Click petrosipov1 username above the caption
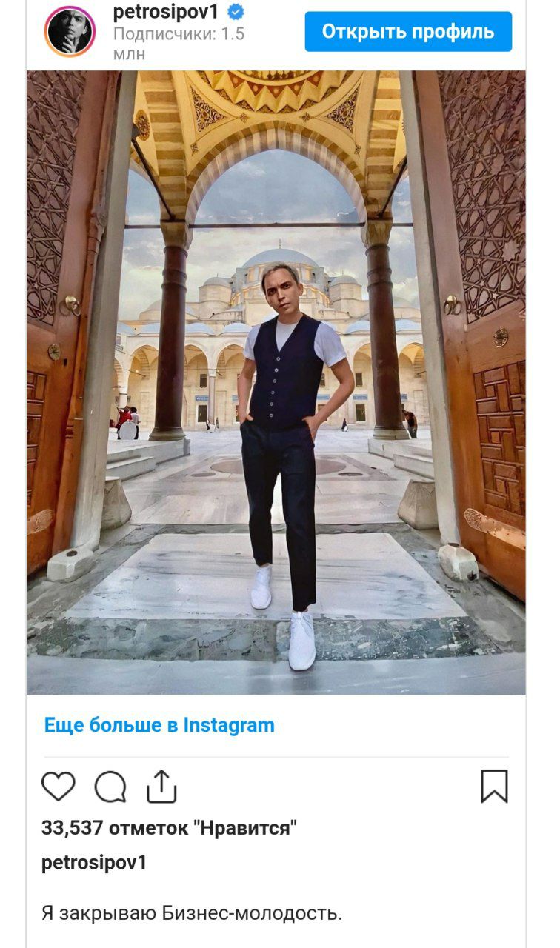 coord(94,864)
